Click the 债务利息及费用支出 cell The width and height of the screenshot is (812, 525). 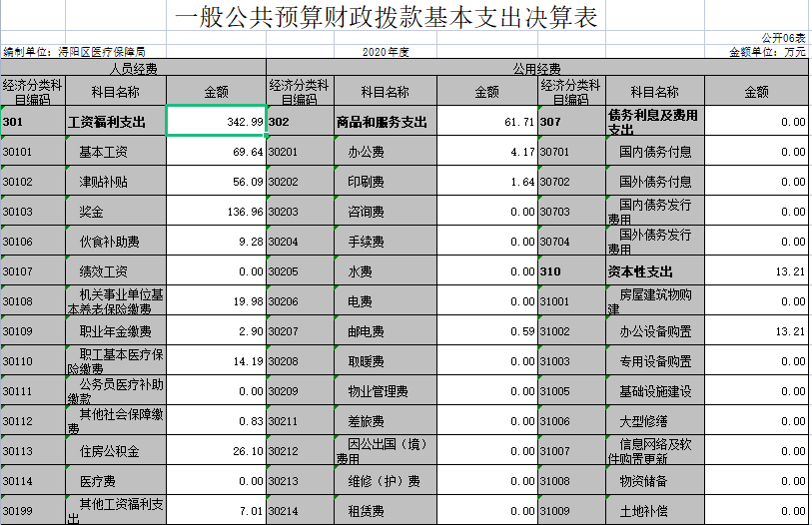click(654, 122)
